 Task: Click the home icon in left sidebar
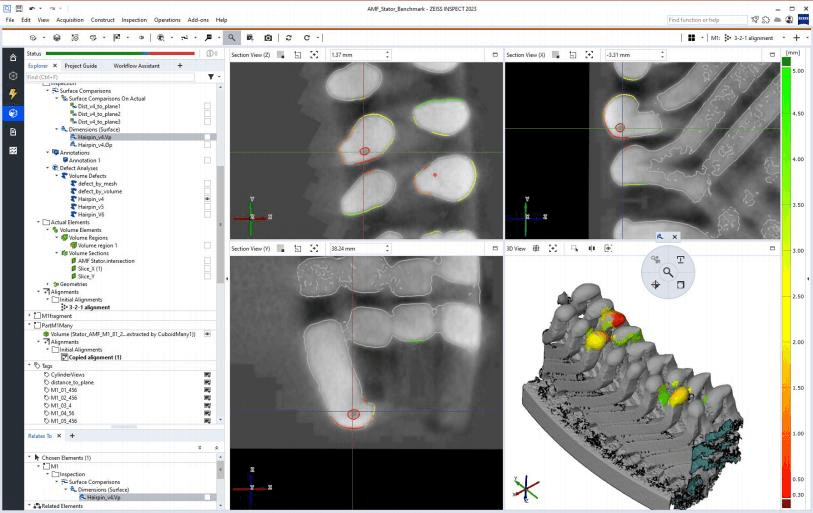12,59
